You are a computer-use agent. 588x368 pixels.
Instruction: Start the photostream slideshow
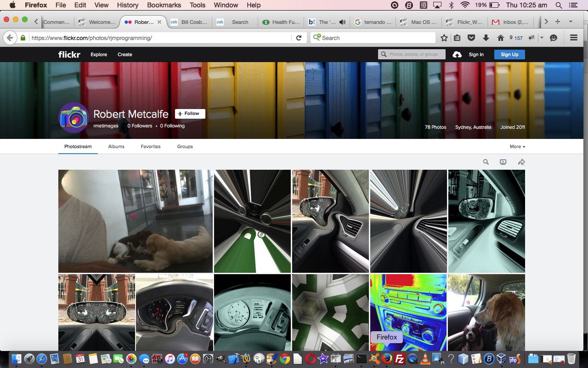(503, 162)
